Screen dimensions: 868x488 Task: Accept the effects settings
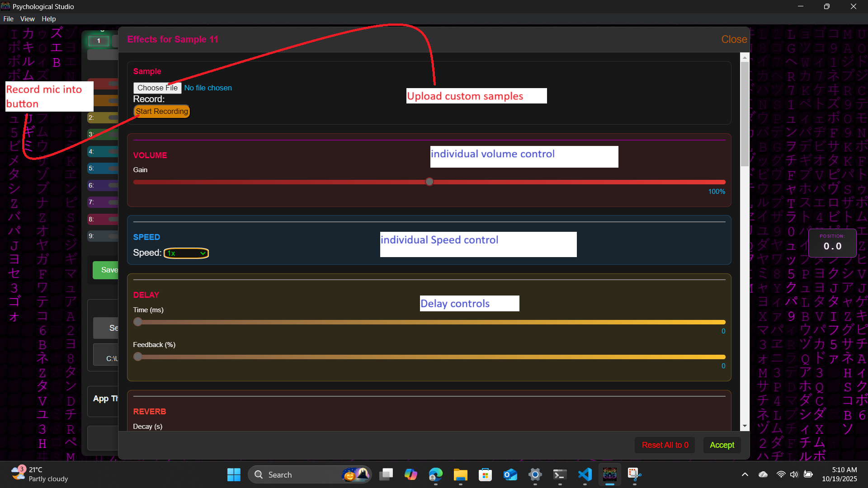pos(722,445)
